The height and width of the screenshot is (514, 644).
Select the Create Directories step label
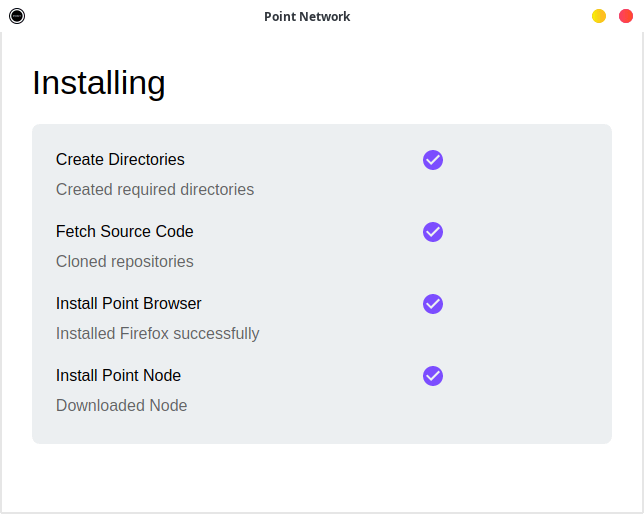pos(120,160)
